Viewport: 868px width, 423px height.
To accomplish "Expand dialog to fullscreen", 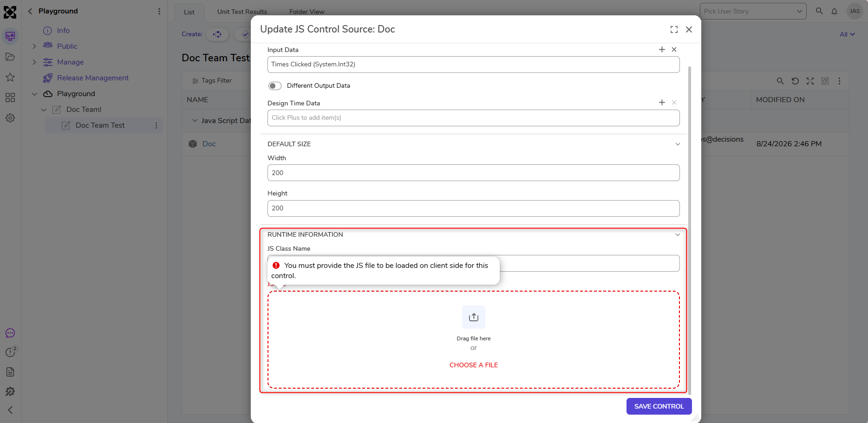I will tap(674, 30).
